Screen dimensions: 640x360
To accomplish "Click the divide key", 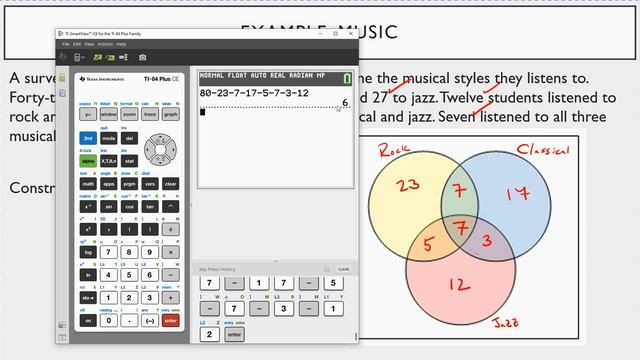I will point(171,230).
